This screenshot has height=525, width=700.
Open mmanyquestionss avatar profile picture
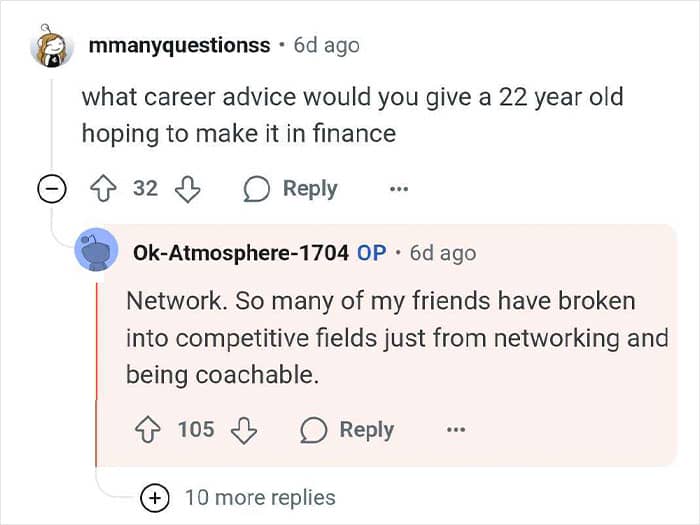click(52, 47)
